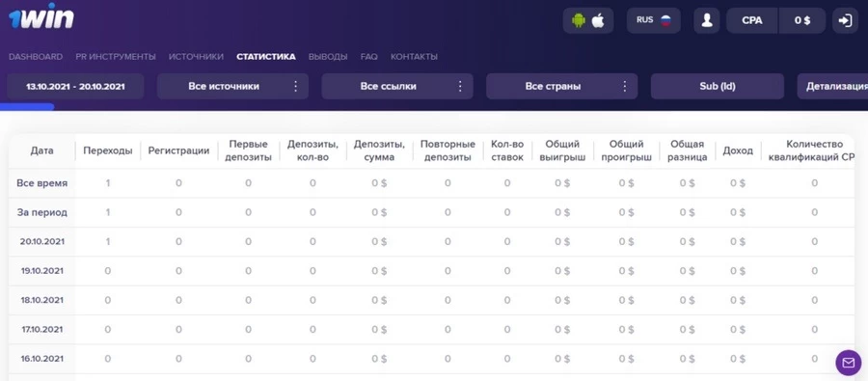The height and width of the screenshot is (381, 868).
Task: Open the purple mail chat bubble
Action: click(x=848, y=363)
